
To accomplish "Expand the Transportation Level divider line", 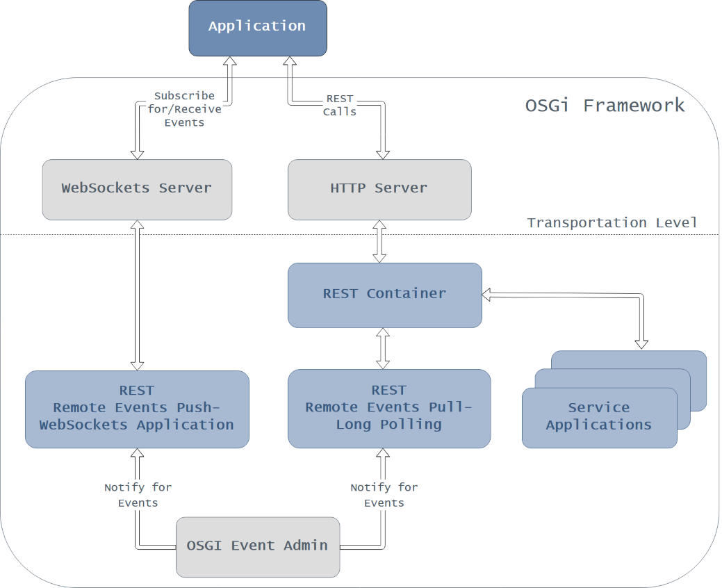I will pyautogui.click(x=278, y=234).
